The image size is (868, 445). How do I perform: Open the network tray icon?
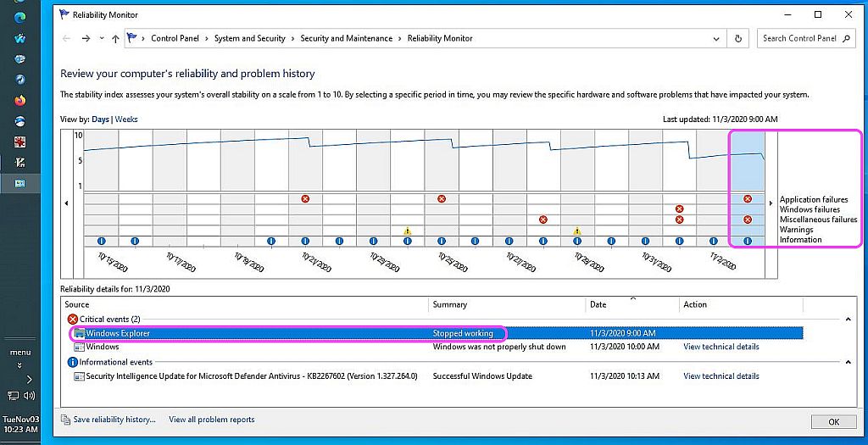pyautogui.click(x=13, y=395)
